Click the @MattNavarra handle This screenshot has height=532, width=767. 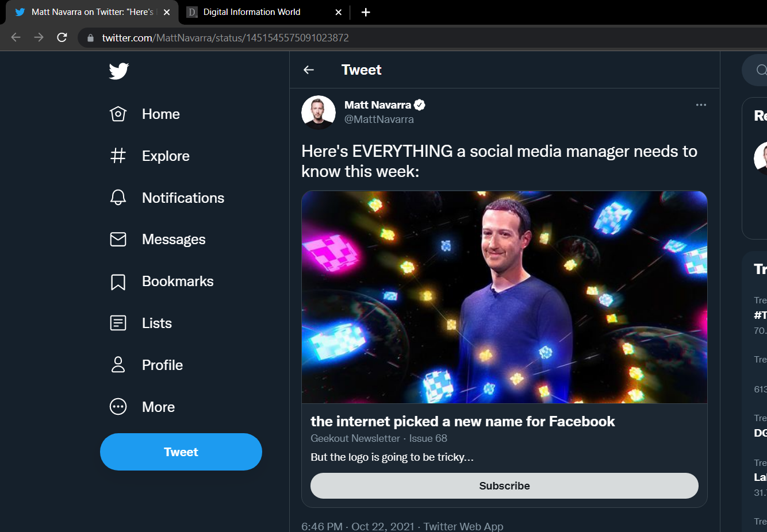(x=379, y=119)
